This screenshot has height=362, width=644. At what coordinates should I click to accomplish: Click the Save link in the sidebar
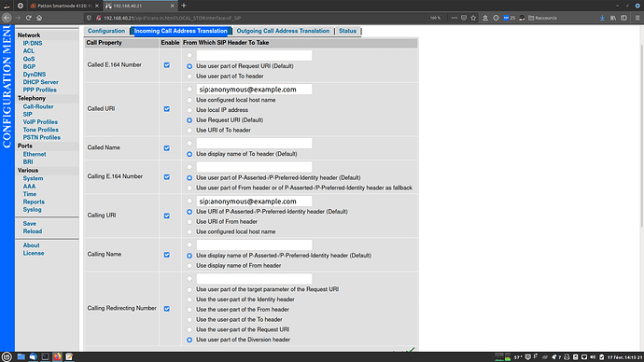tap(30, 223)
